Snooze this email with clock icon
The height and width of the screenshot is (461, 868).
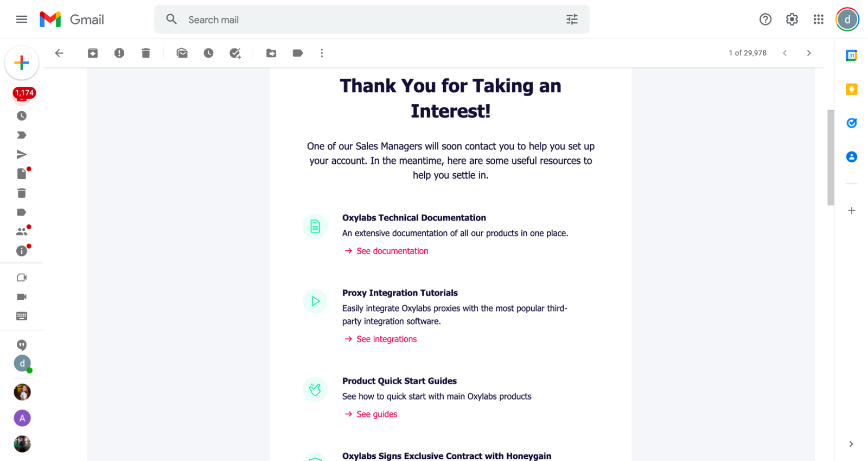tap(208, 53)
